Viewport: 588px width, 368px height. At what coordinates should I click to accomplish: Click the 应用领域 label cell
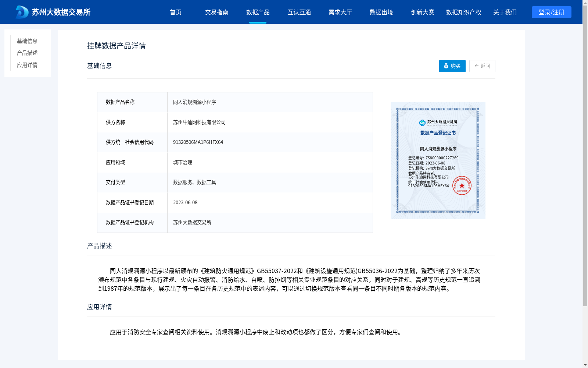pyautogui.click(x=132, y=162)
